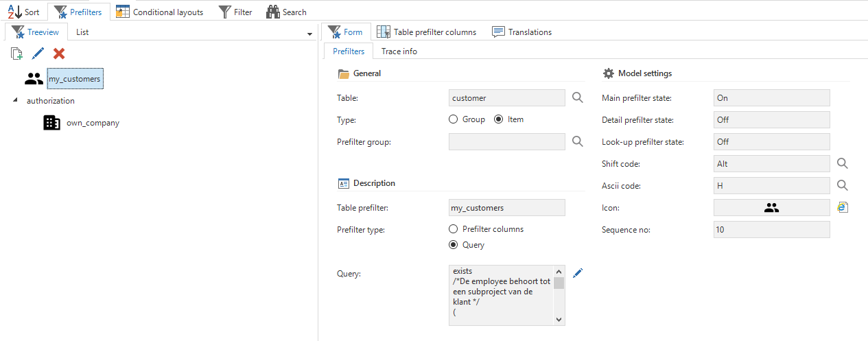Viewport: 868px width, 341px height.
Task: Select own_company tree item
Action: [x=92, y=123]
